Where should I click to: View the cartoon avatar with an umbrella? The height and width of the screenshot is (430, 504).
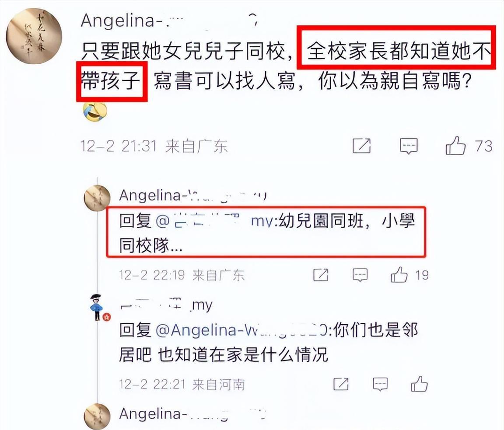[96, 307]
